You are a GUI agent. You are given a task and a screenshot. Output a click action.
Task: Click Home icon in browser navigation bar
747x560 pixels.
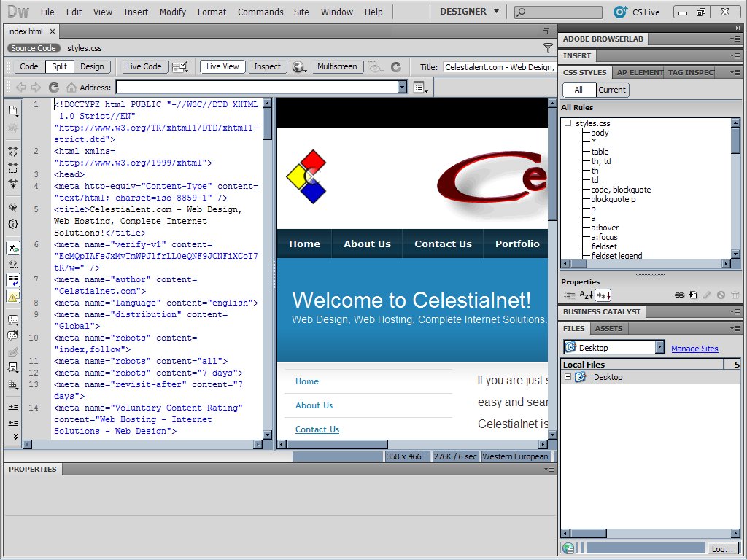coord(71,87)
